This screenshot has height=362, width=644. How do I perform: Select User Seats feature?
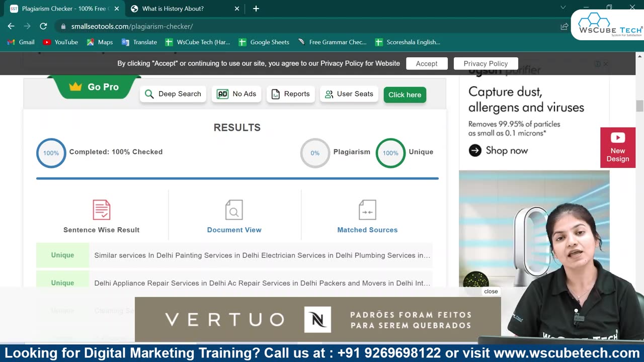(349, 94)
